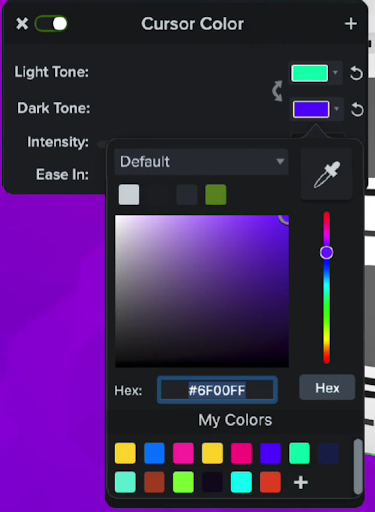Select the light gray default swatch

click(x=129, y=195)
